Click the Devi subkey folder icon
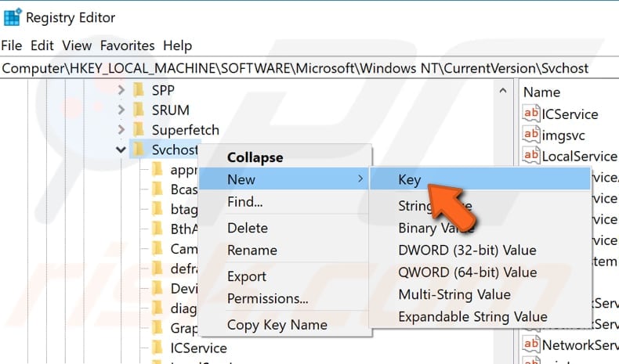Image resolution: width=619 pixels, height=364 pixels. pyautogui.click(x=157, y=288)
